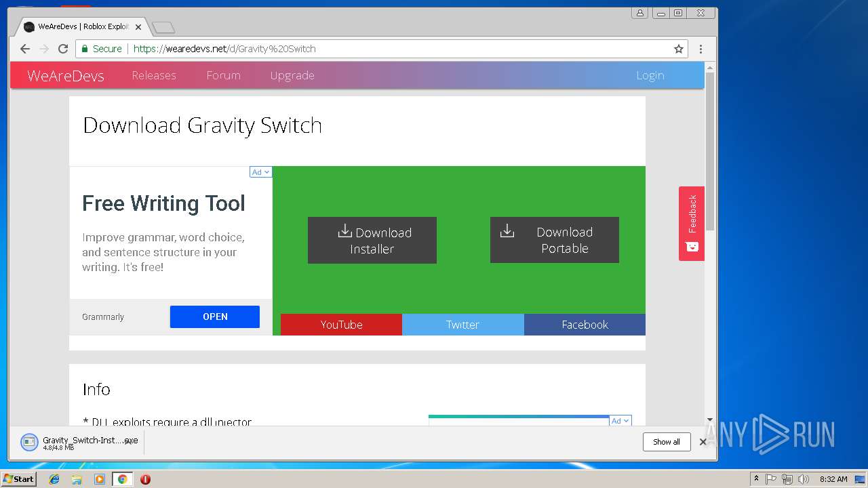Screen dimensions: 868x488
Task: Click the DLL exploits require injector text
Action: 167,422
